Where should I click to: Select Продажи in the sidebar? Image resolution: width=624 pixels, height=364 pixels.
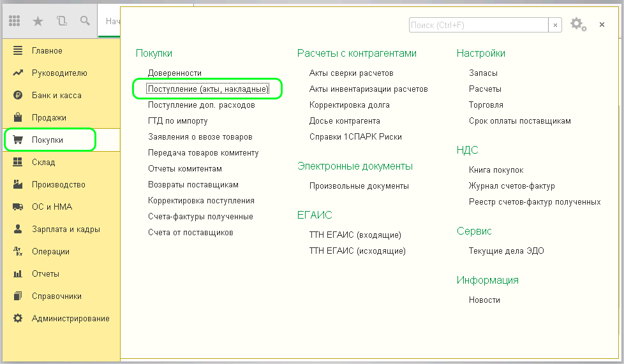coord(48,117)
